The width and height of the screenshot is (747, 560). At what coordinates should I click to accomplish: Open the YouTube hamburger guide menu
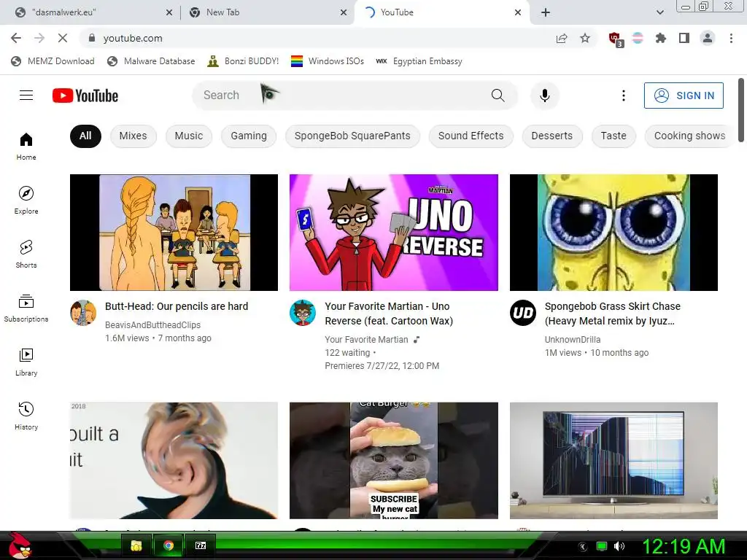[x=26, y=96]
